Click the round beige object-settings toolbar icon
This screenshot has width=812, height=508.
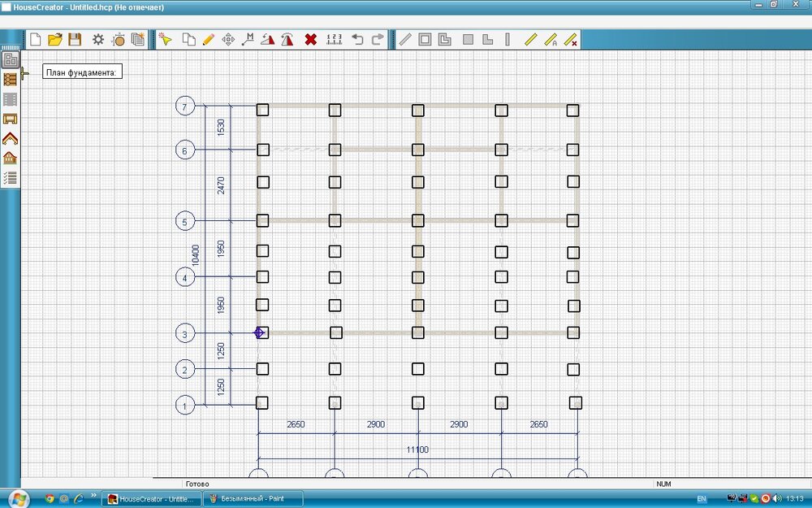pos(119,39)
